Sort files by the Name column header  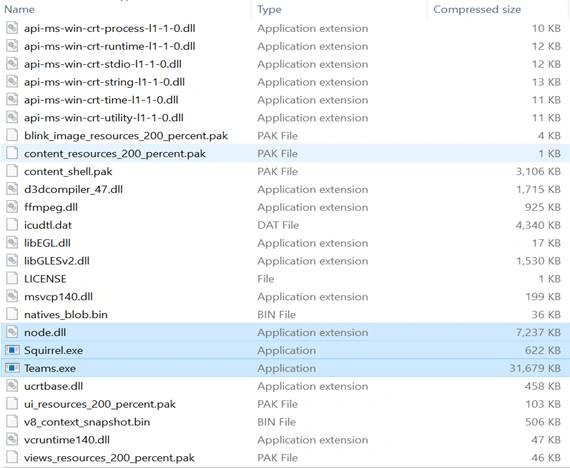click(19, 9)
